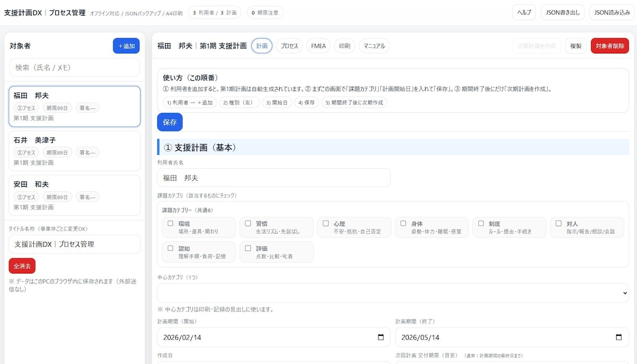
Task: Click the 支援計画DX｜プロセス管理 header title
Action: 45,13
